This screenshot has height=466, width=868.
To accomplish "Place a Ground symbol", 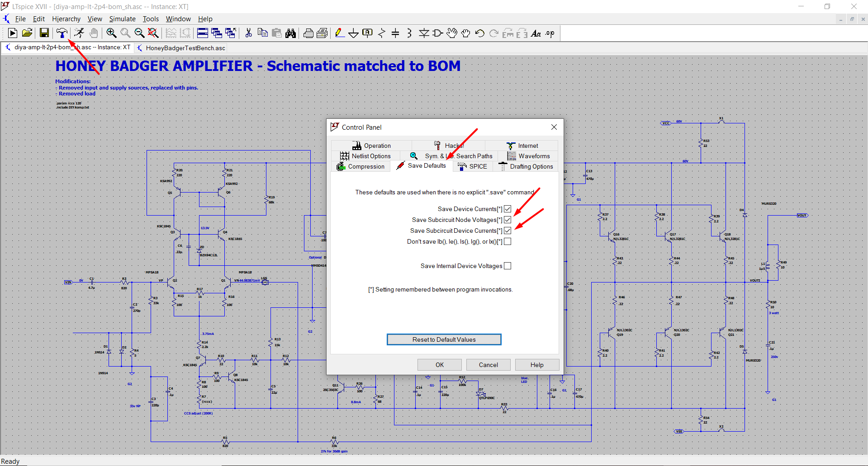I will click(354, 33).
